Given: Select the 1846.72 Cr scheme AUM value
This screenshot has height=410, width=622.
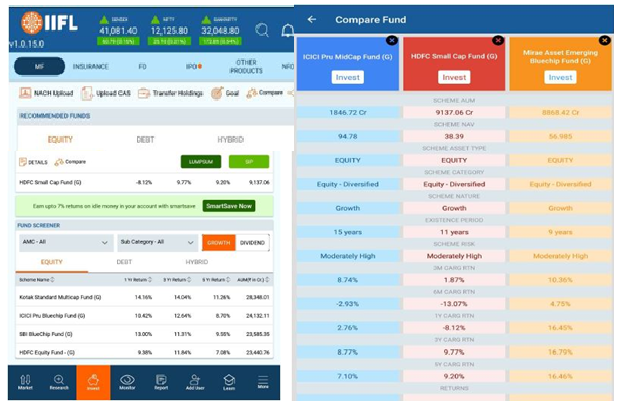Looking at the screenshot, I should [348, 113].
